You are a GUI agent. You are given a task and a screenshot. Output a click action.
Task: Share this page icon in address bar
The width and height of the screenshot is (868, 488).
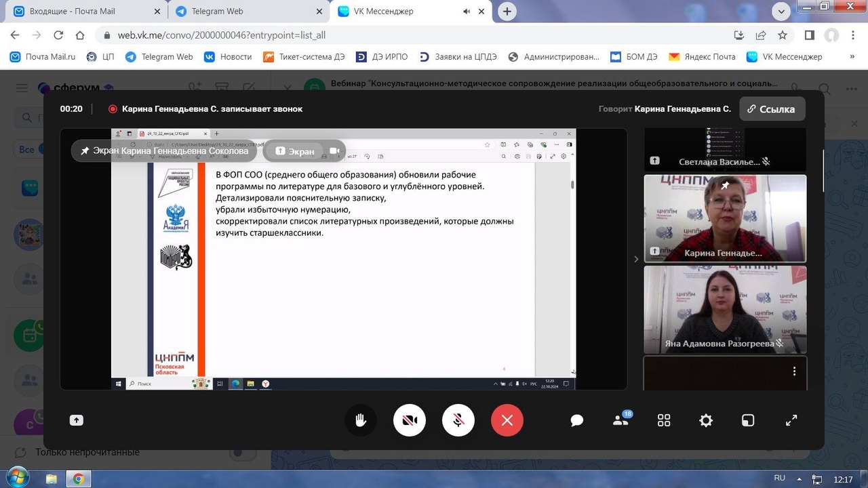click(x=761, y=35)
